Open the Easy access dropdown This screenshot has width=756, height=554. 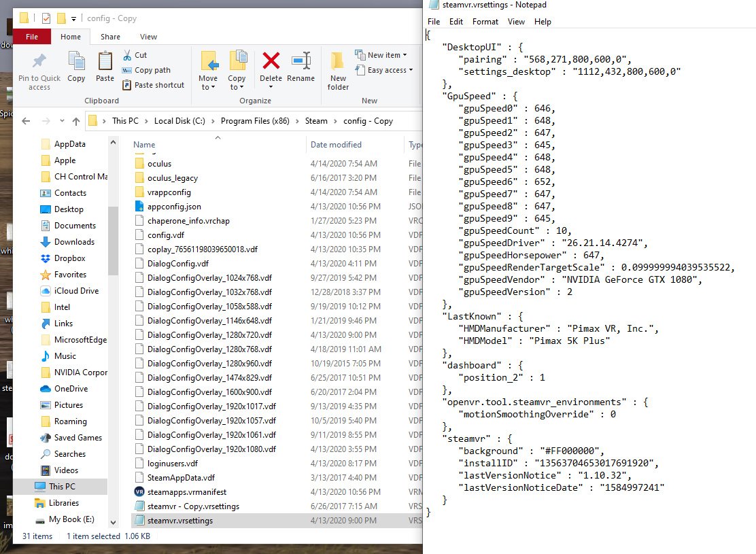click(x=384, y=70)
